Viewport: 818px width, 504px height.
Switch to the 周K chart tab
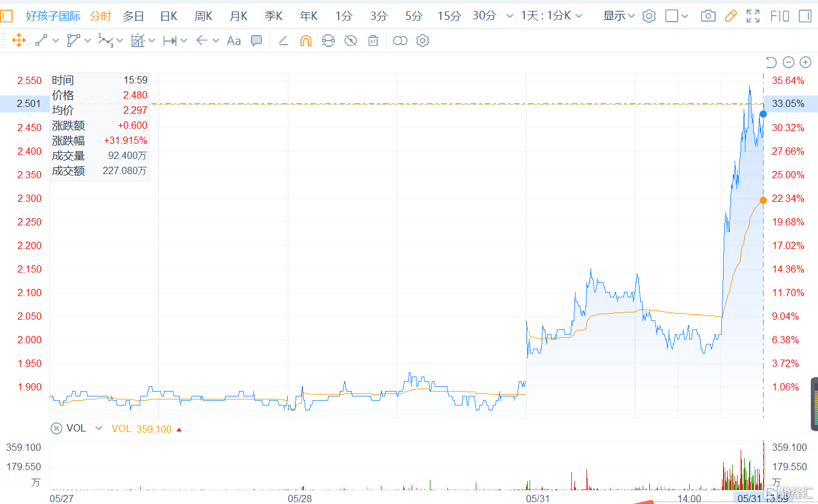click(203, 16)
